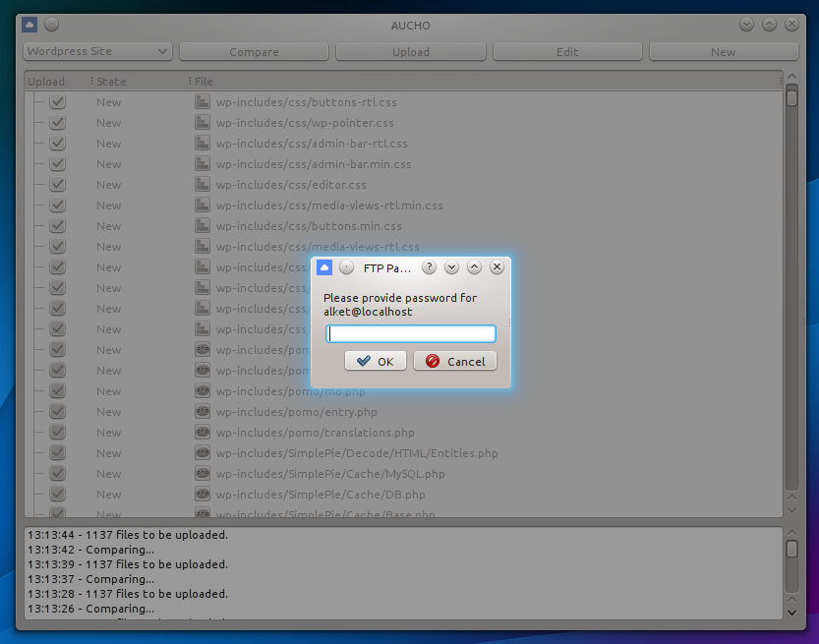Select wp-includes/css/admin-bar.min.css file name
This screenshot has height=644, width=819.
pyautogui.click(x=314, y=164)
